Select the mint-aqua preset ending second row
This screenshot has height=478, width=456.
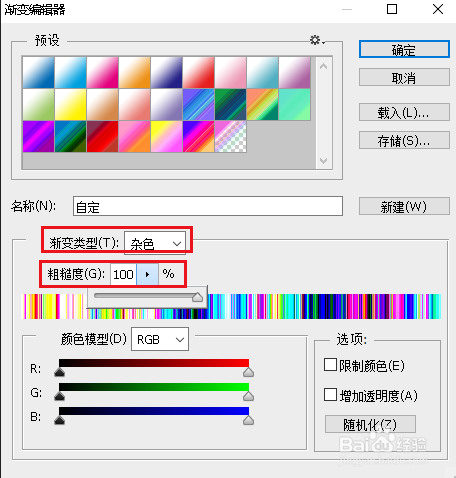[294, 104]
